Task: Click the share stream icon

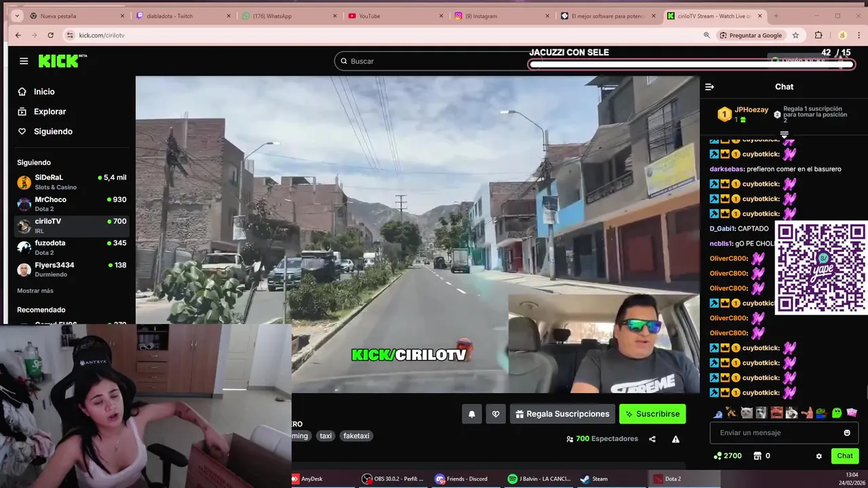Action: pos(652,439)
